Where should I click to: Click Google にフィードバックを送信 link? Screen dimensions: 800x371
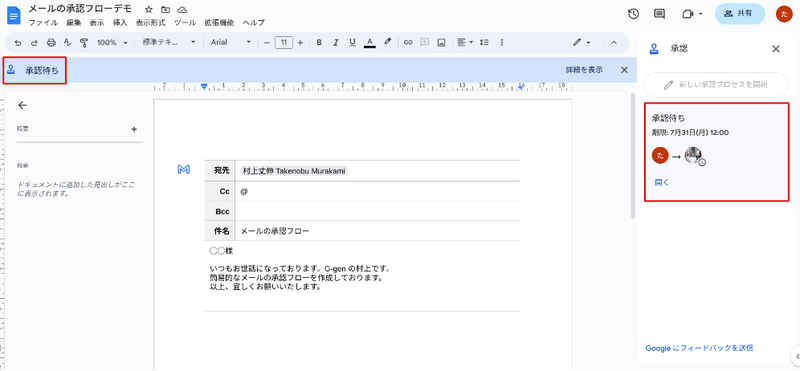click(699, 348)
